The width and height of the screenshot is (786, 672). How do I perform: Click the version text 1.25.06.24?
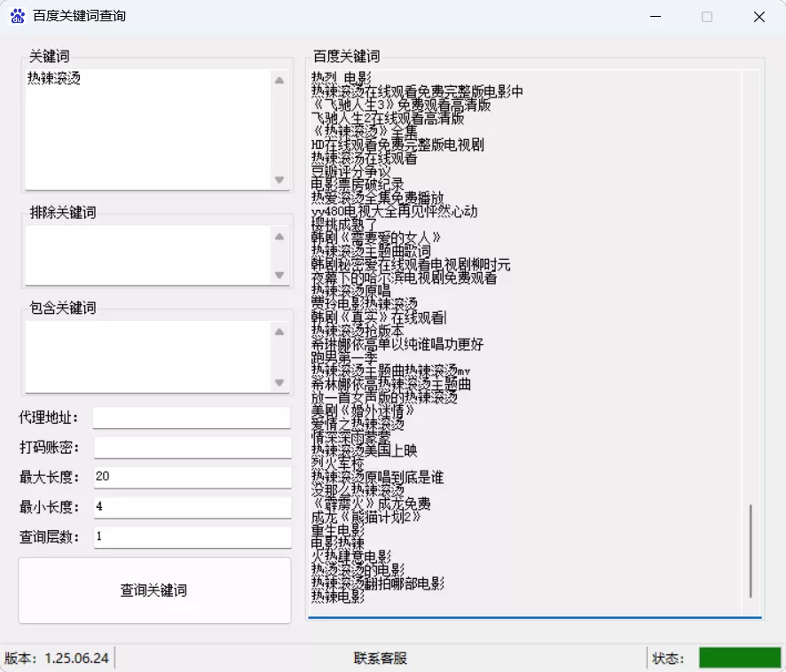click(x=76, y=658)
